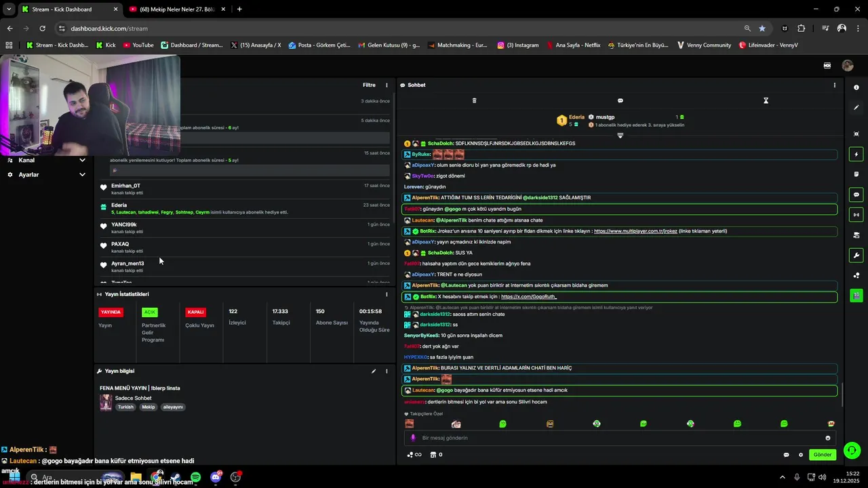Screen dimensions: 868x488
Task: Select the Ederia gifted subs activity row
Action: pos(244,208)
